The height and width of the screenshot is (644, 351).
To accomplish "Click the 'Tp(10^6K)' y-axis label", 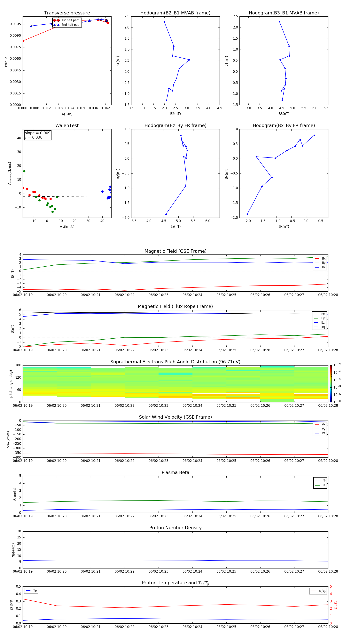I will (x=11, y=605).
